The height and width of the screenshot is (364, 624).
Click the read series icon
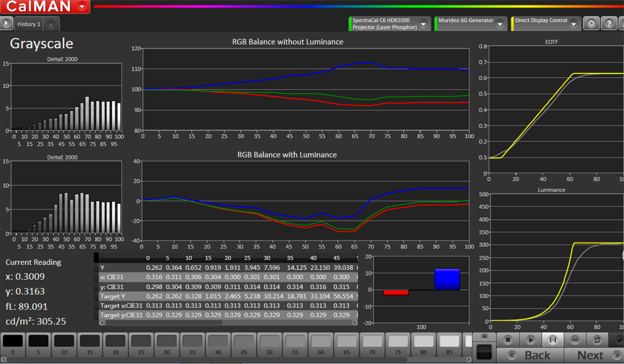pyautogui.click(x=553, y=340)
